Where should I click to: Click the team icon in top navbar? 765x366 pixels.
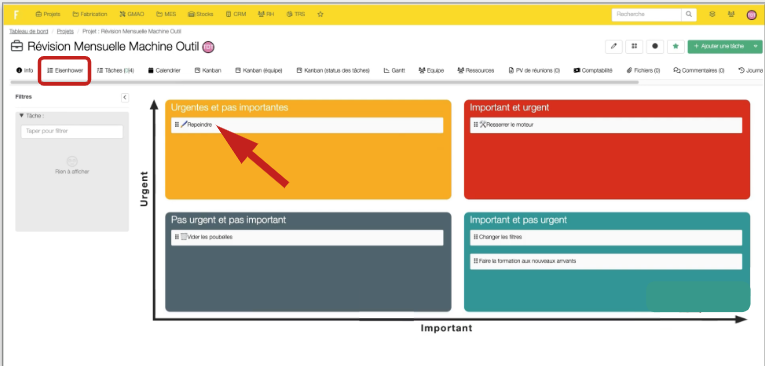(731, 15)
